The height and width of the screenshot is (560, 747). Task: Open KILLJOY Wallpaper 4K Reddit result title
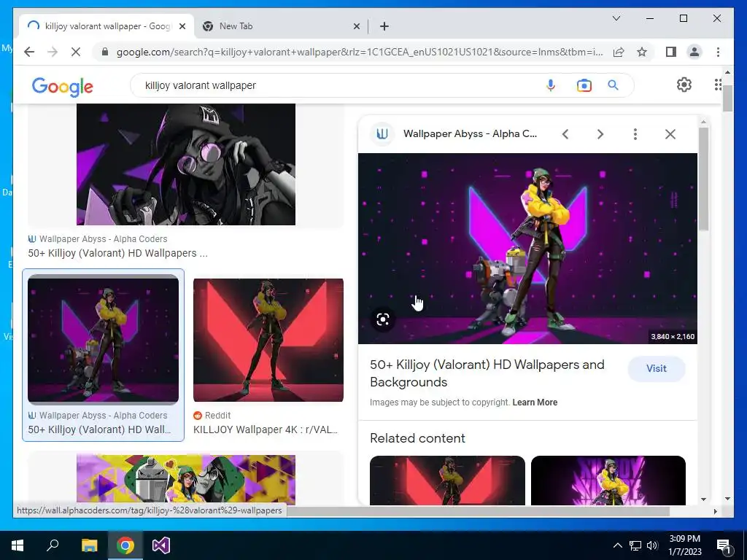266,429
